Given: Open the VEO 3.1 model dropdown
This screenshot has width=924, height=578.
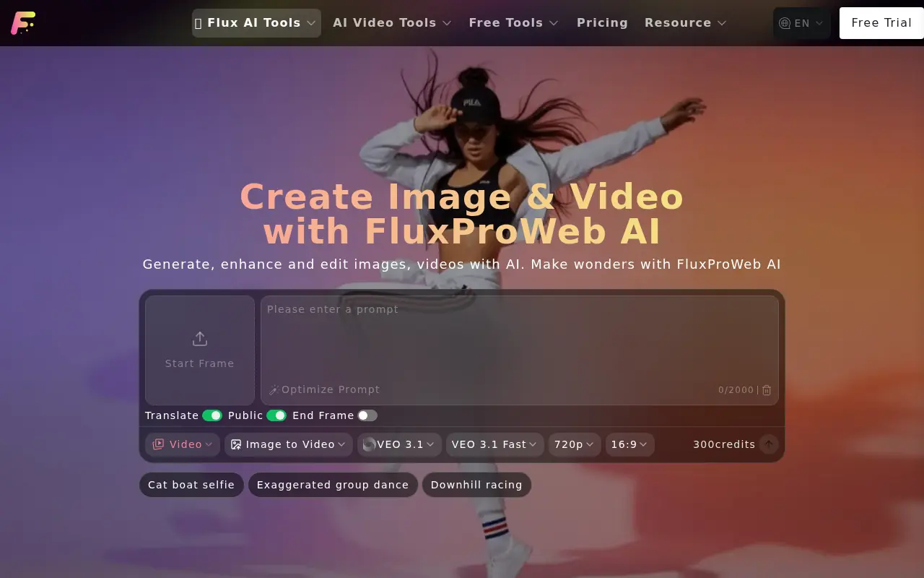Looking at the screenshot, I should tap(399, 444).
